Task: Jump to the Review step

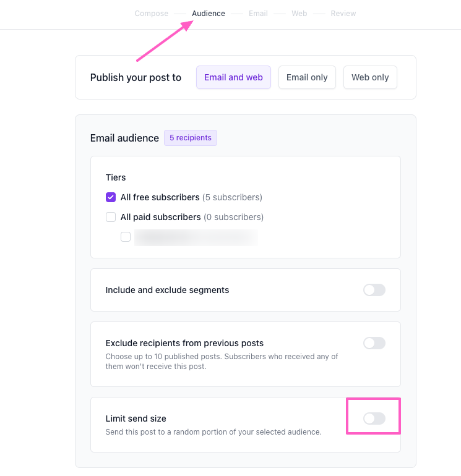Action: click(343, 14)
